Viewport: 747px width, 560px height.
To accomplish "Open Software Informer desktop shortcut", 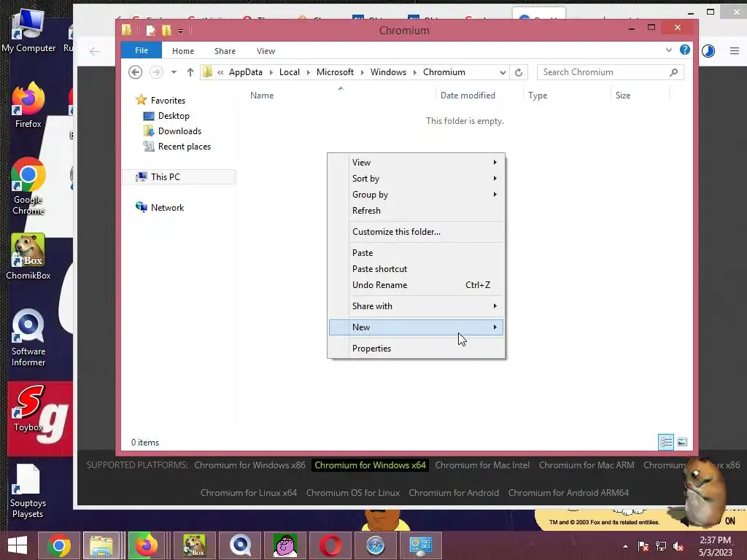I will tap(28, 338).
